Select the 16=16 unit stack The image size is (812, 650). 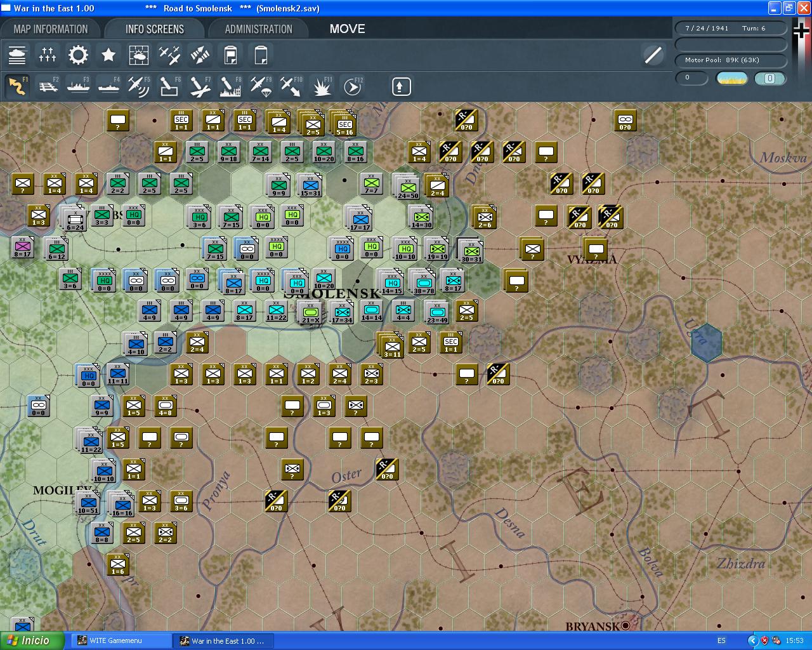(x=121, y=505)
